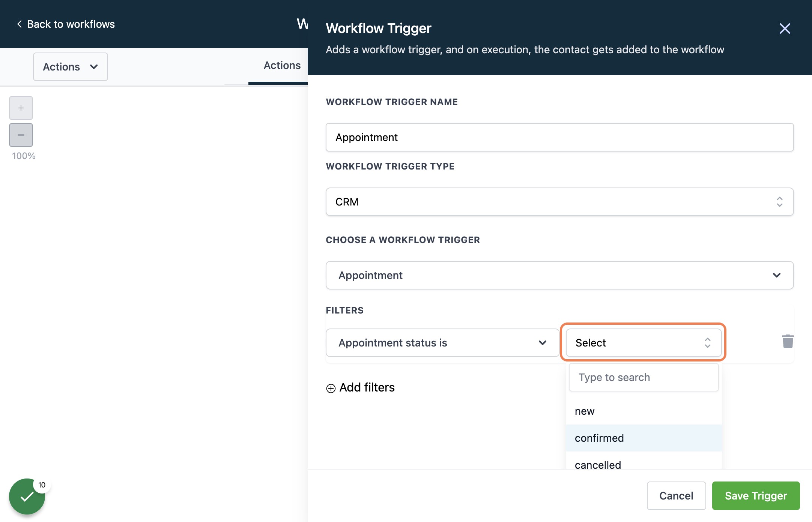812x522 pixels.
Task: Open the 'Appointment status is' filter dropdown
Action: click(442, 343)
